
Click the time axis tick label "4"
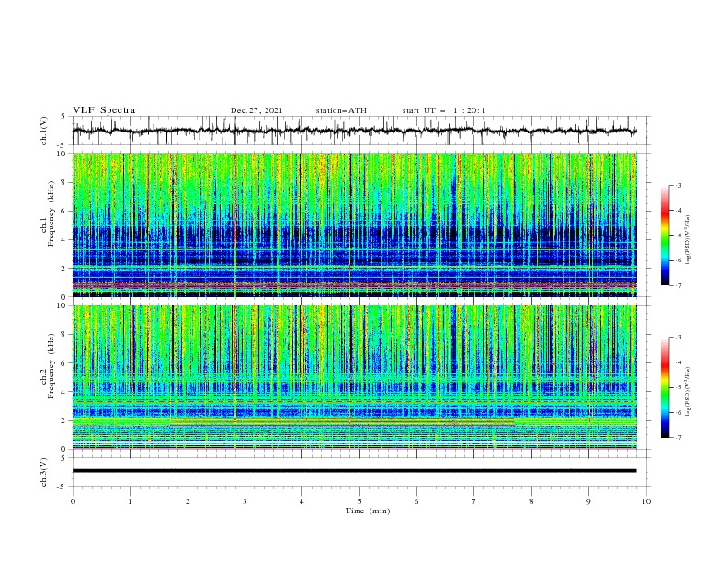coord(301,501)
